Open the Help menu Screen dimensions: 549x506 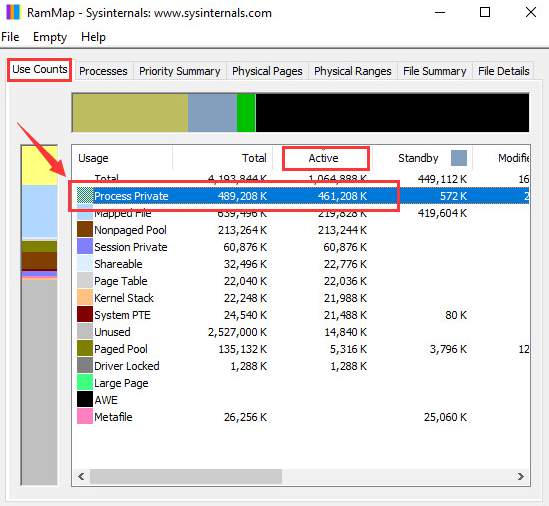tap(93, 37)
